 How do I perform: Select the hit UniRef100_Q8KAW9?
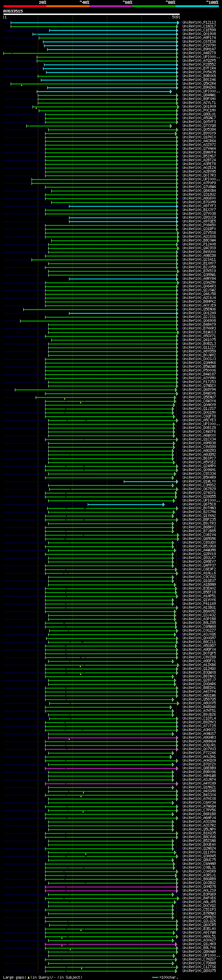(199, 951)
